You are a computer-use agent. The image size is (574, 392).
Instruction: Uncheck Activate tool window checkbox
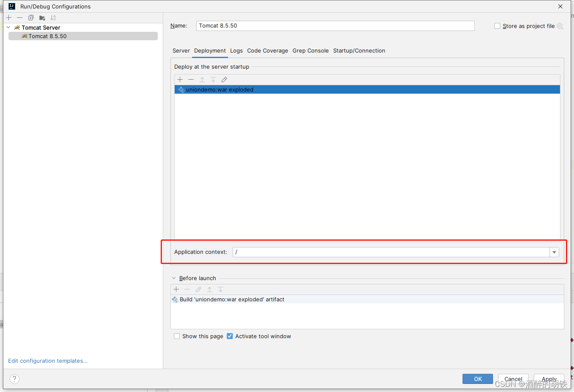tap(230, 336)
